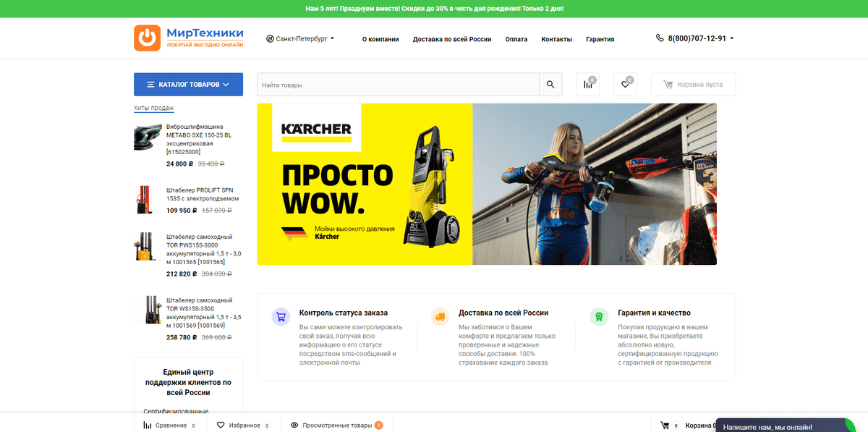Viewport: 868px width, 432px height.
Task: Open the О компании menu item
Action: pos(380,39)
